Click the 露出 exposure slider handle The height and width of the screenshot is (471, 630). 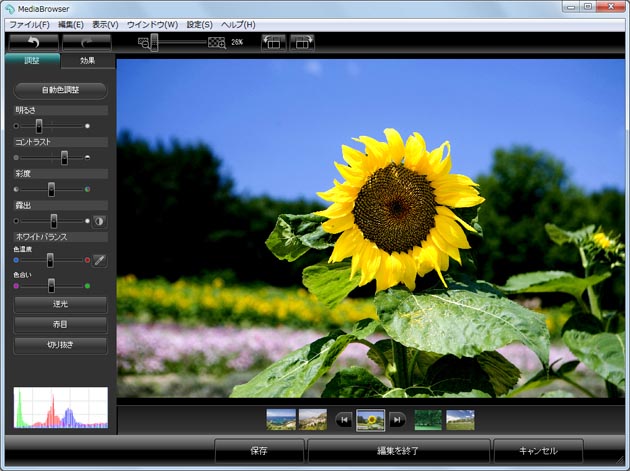53,221
